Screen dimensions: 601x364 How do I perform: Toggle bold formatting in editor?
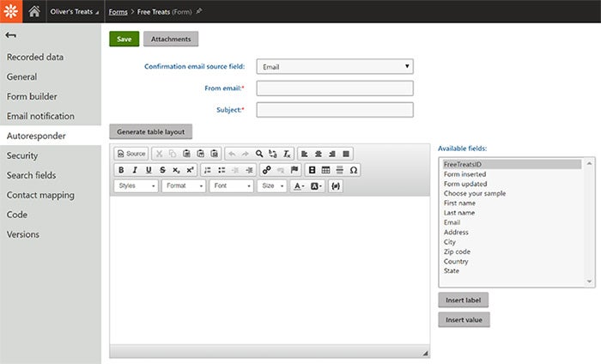[x=121, y=170]
